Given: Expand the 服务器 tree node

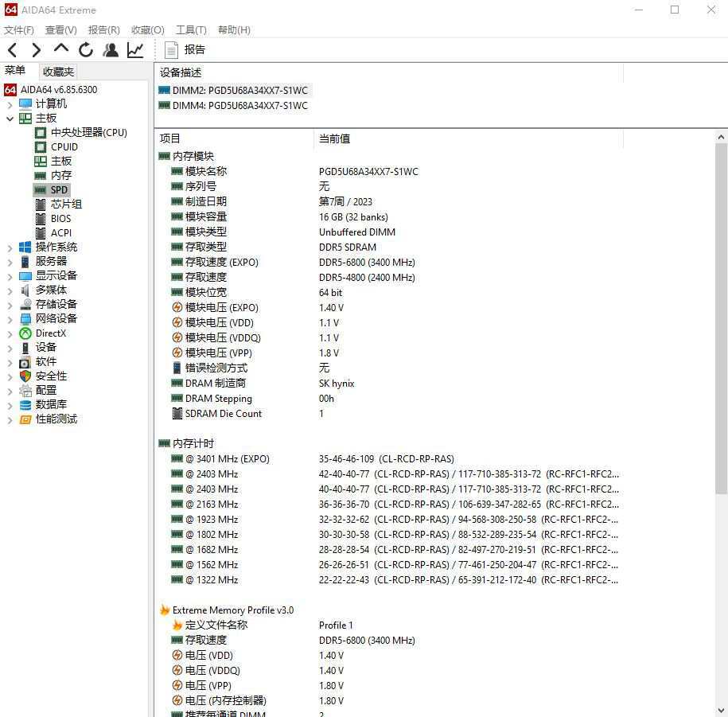Looking at the screenshot, I should (x=10, y=263).
